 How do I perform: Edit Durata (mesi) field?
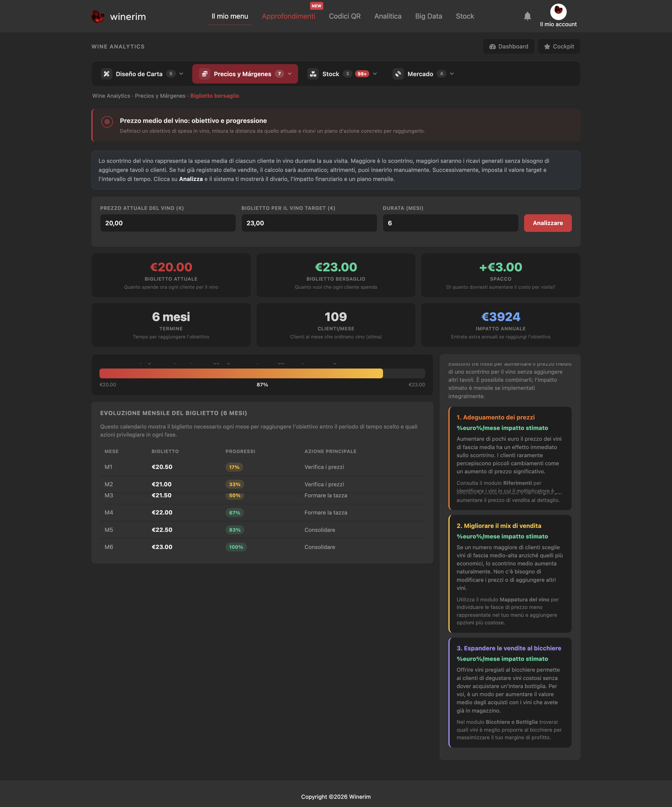450,223
